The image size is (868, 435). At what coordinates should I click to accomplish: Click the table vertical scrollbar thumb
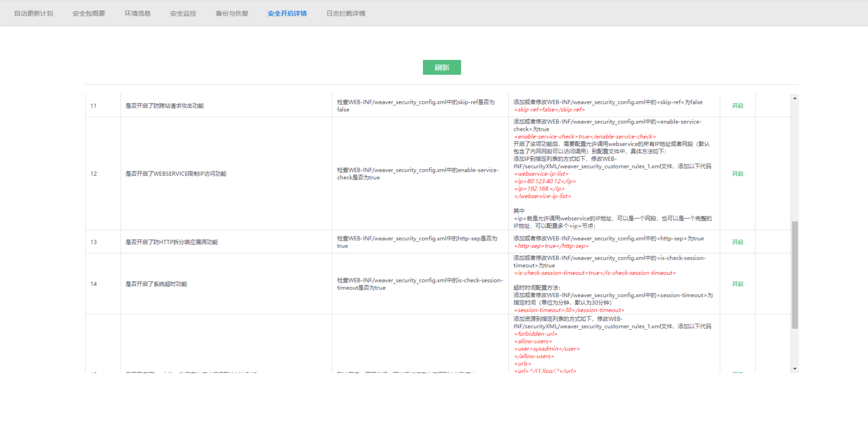(795, 275)
